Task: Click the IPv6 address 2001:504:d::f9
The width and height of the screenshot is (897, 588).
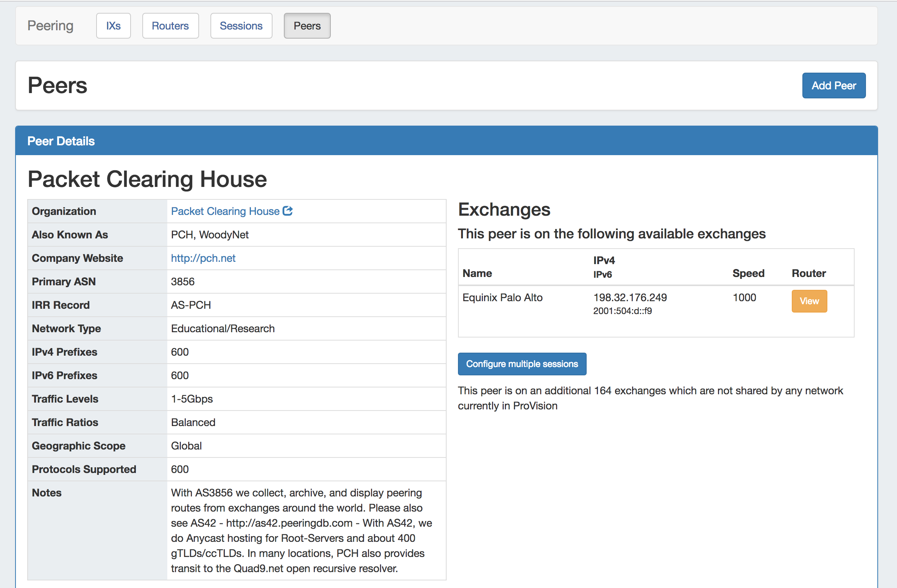Action: click(x=622, y=311)
